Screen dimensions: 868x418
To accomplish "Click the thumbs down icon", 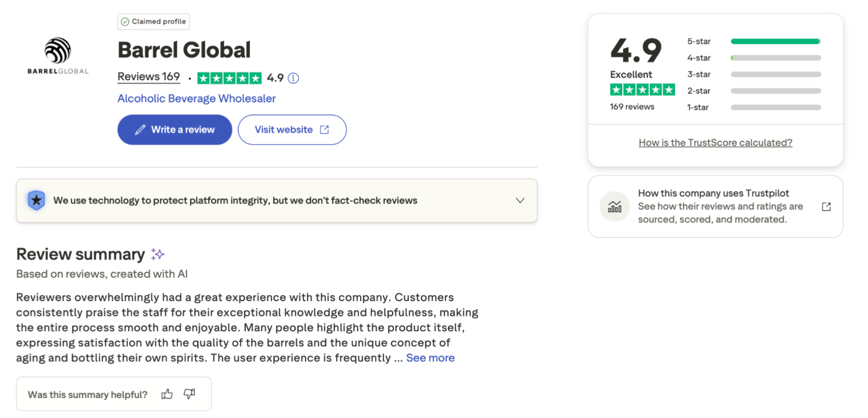I will pyautogui.click(x=190, y=394).
